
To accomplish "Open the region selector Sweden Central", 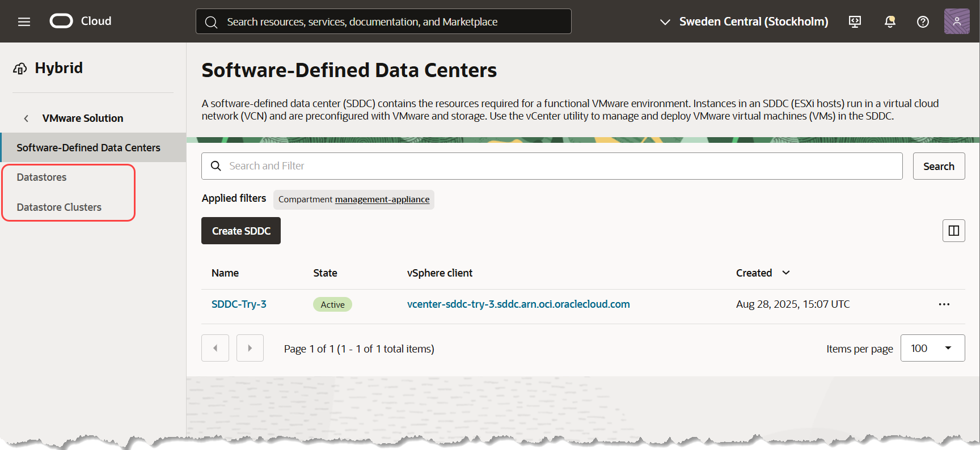I will (x=744, y=22).
